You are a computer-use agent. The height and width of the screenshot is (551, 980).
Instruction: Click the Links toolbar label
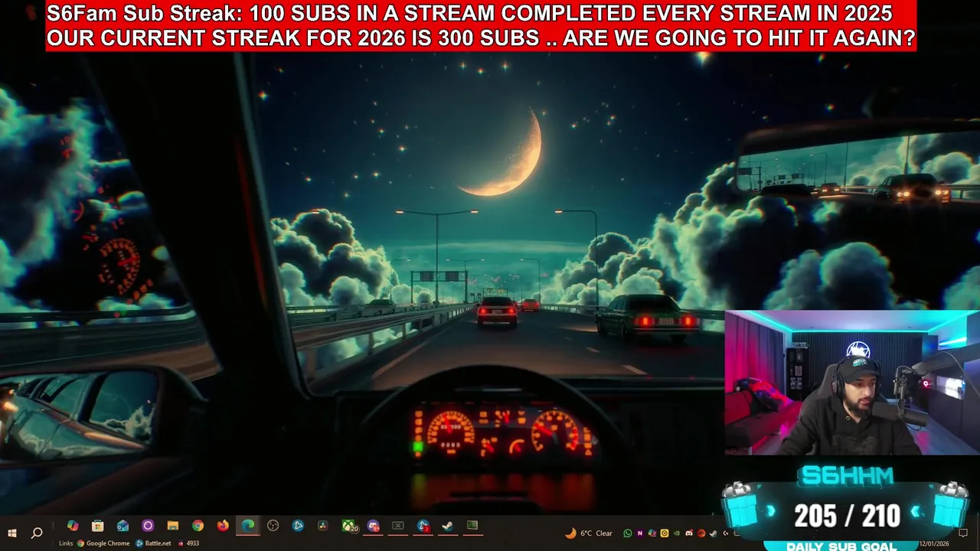coord(66,543)
